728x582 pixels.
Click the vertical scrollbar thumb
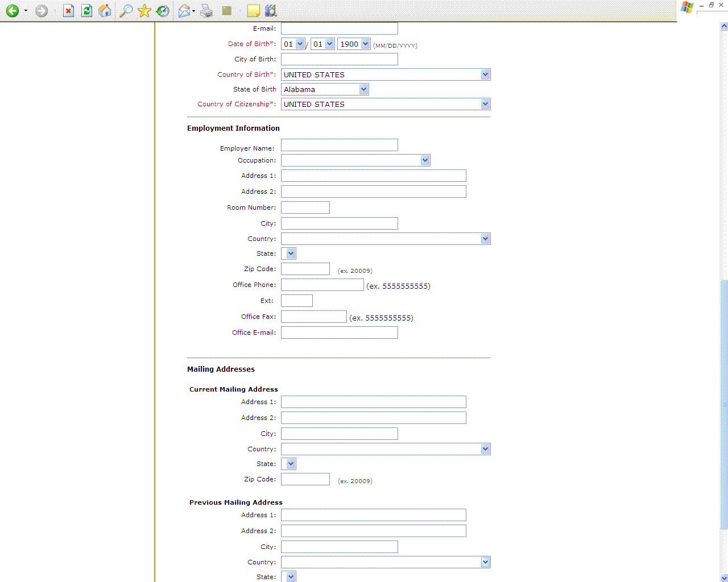(x=724, y=405)
